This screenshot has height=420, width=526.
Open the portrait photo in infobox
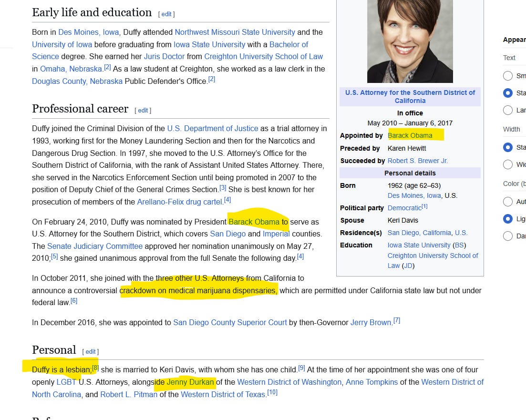[410, 41]
